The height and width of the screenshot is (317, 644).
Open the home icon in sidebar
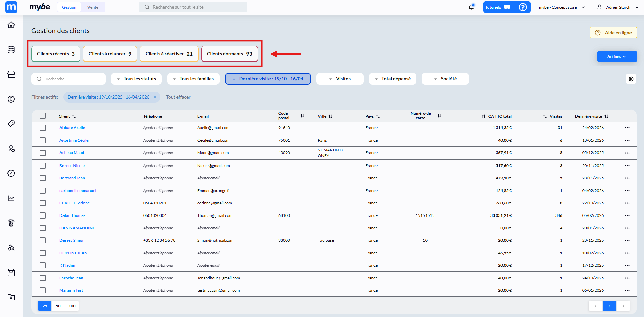(x=11, y=25)
